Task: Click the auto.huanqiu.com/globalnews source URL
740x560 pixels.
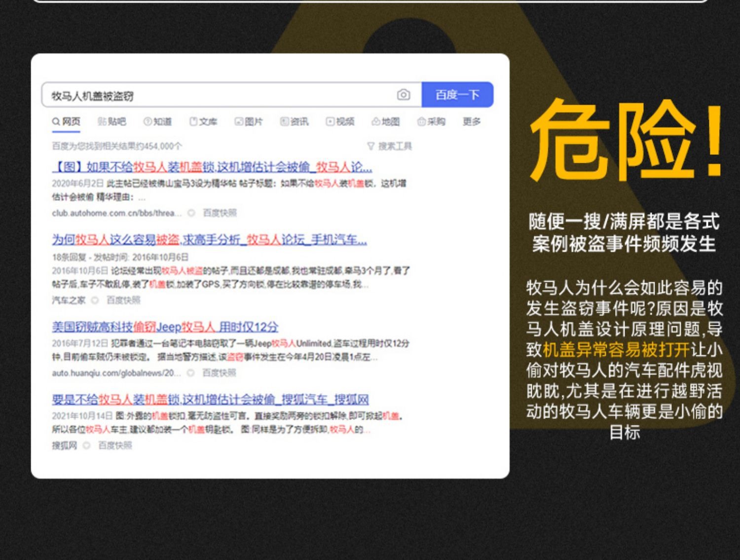Action: (x=116, y=373)
